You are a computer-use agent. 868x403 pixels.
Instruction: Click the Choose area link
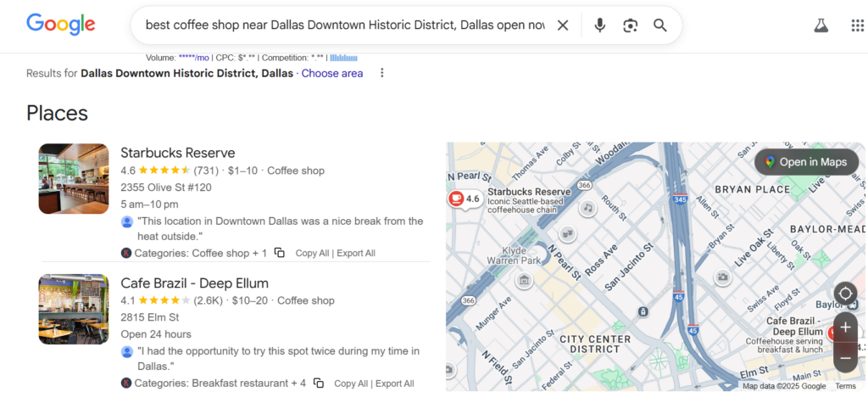click(332, 73)
